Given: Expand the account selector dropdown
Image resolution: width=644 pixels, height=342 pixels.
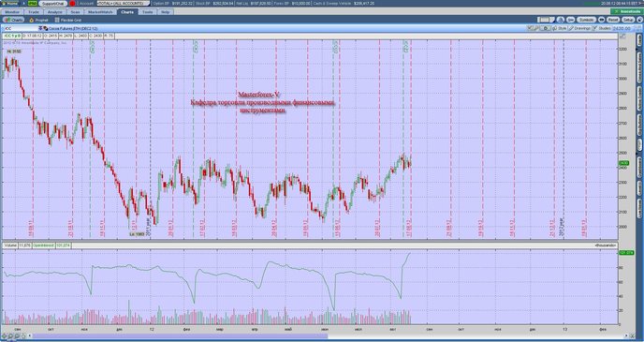Looking at the screenshot, I should [122, 4].
